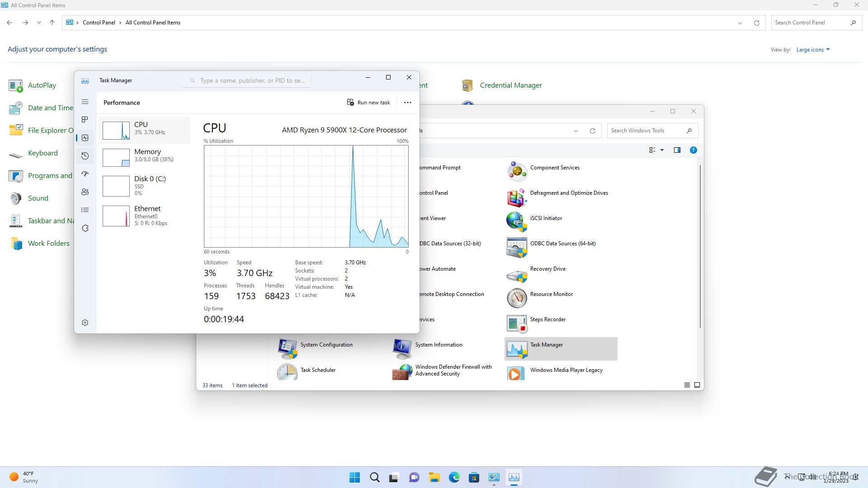Open Users page in Task Manager sidebar
Viewport: 868px width, 488px height.
point(85,192)
